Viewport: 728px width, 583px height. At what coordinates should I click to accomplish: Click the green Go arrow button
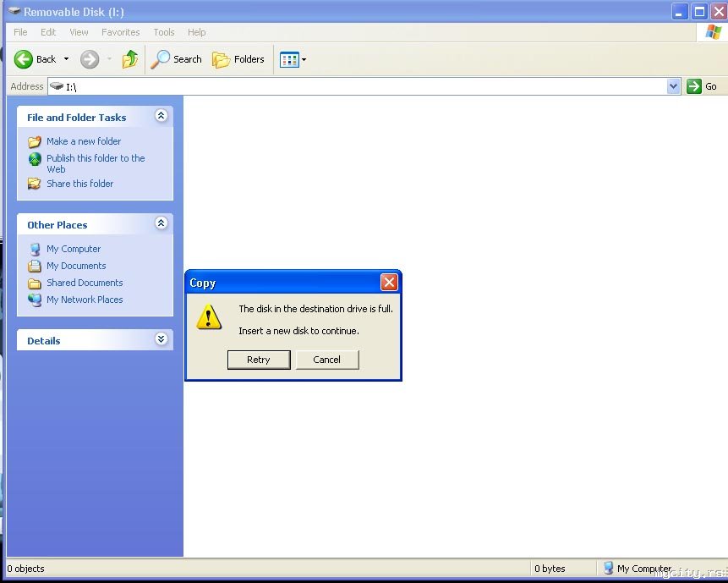click(694, 86)
